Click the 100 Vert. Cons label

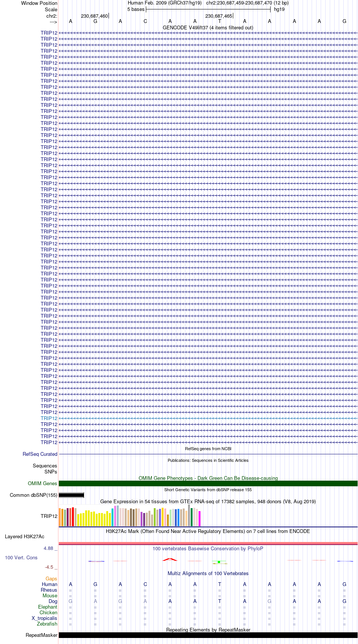pyautogui.click(x=21, y=557)
